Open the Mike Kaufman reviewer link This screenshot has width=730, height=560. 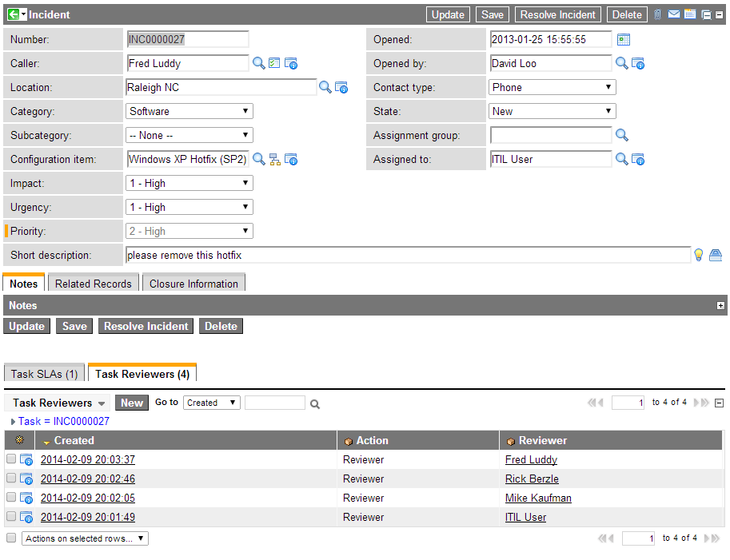click(537, 498)
